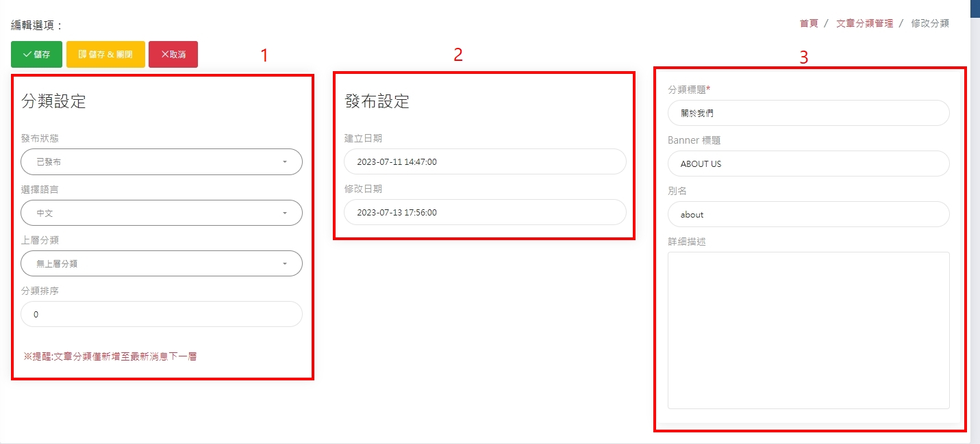Click the 分類標題 field containing 關於我們
The width and height of the screenshot is (980, 444).
coord(808,114)
